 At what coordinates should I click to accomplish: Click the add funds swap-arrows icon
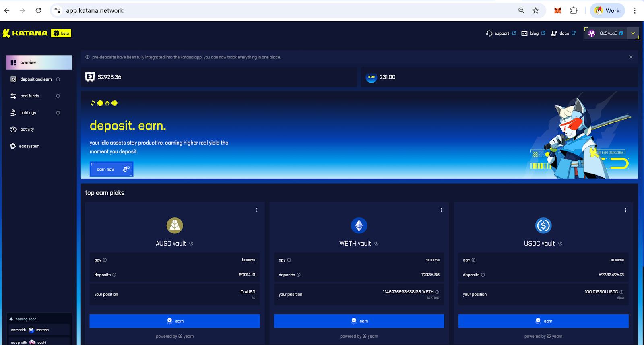pyautogui.click(x=13, y=96)
